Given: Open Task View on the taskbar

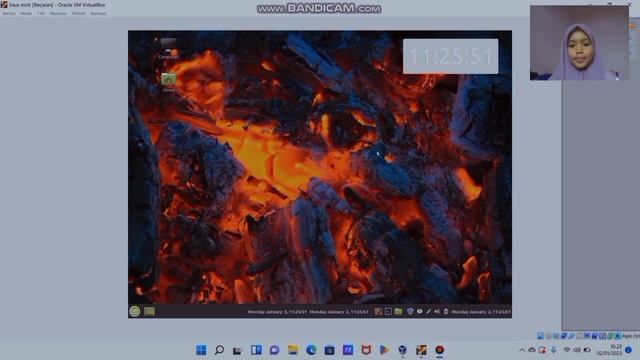Looking at the screenshot, I should coord(237,350).
